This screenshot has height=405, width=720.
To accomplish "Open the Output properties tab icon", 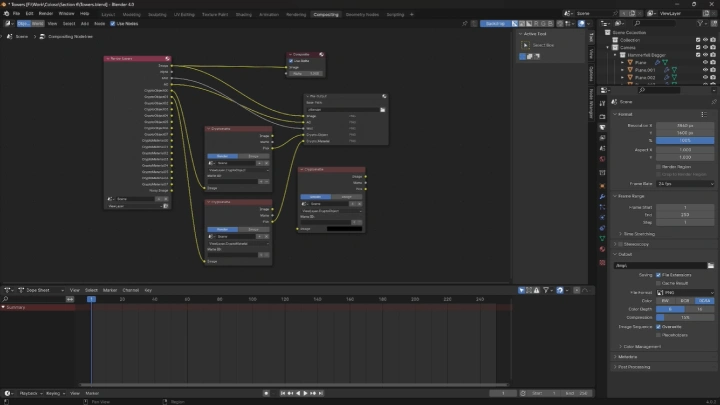I will coord(602,127).
